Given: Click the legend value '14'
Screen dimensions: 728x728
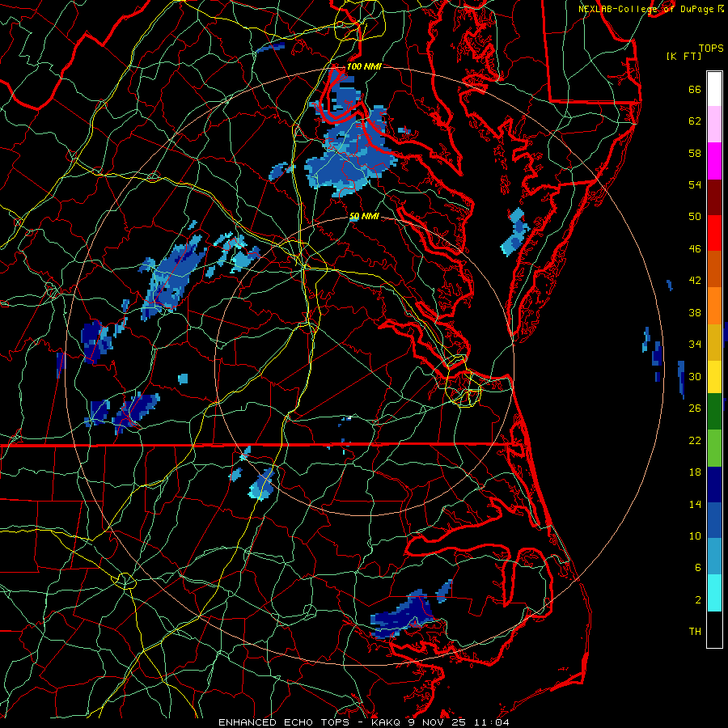Looking at the screenshot, I should [x=695, y=504].
